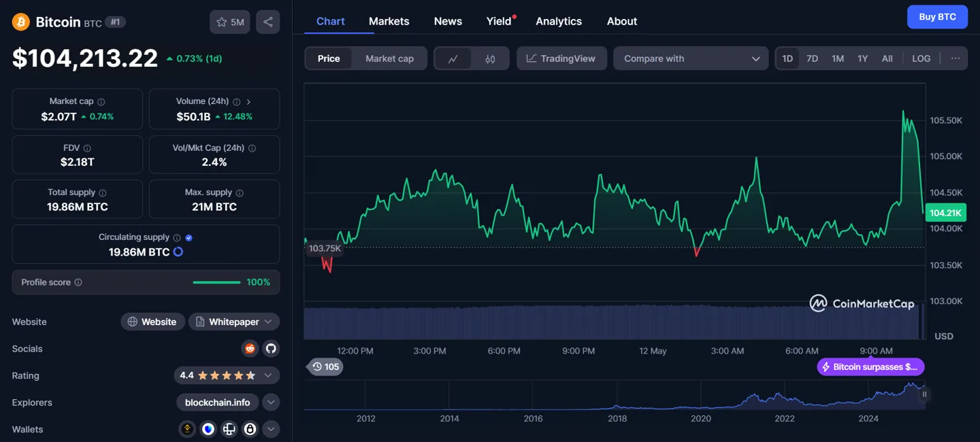Expand the Explorers chevron
The width and height of the screenshot is (980, 442).
[x=271, y=403]
